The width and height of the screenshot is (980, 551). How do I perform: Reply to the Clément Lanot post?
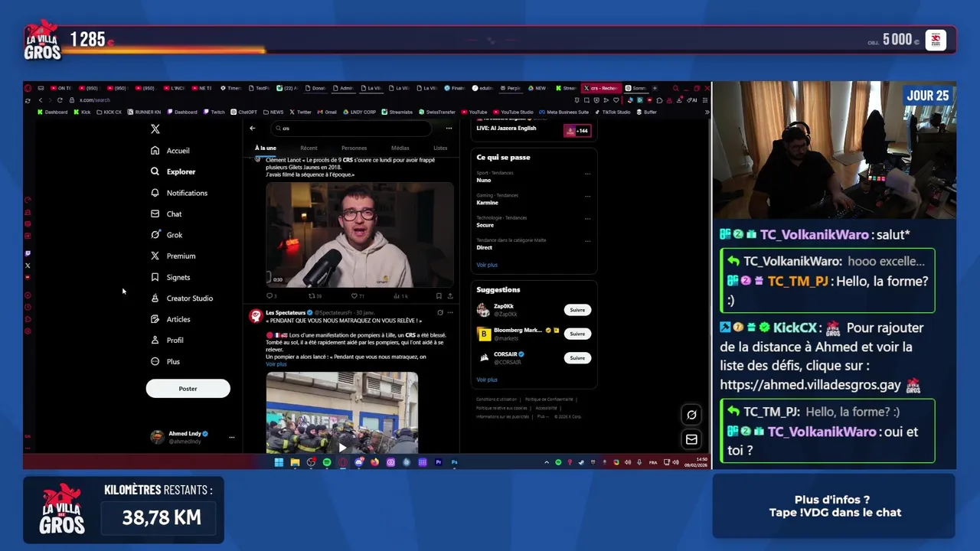(x=270, y=295)
